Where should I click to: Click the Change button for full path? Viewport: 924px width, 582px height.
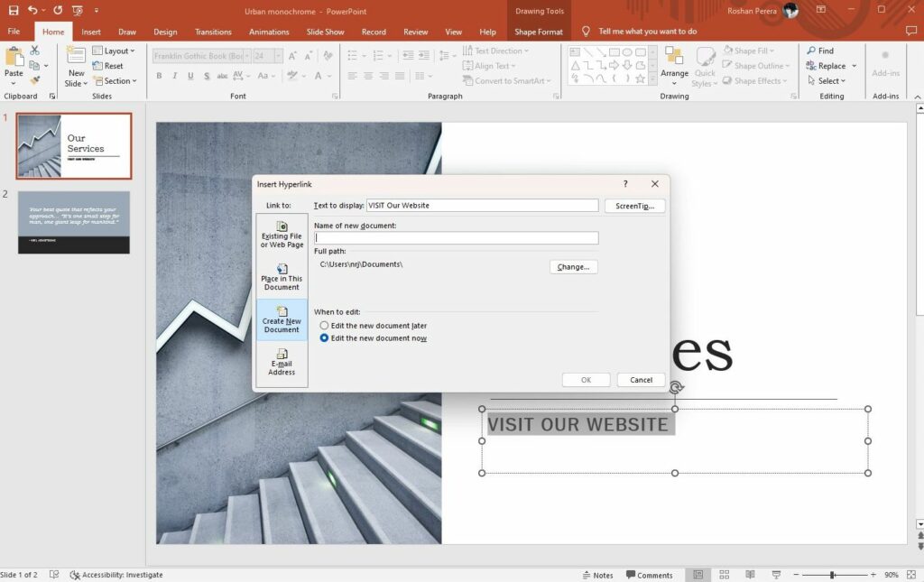click(x=573, y=266)
